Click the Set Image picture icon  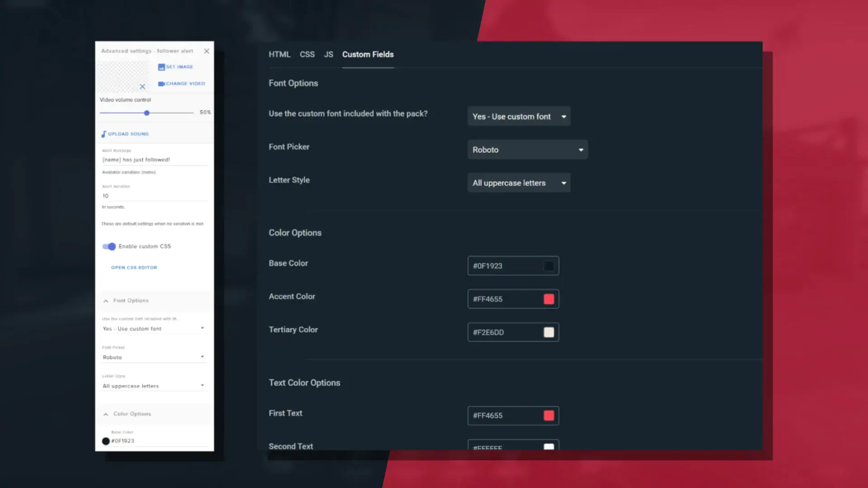tap(161, 67)
